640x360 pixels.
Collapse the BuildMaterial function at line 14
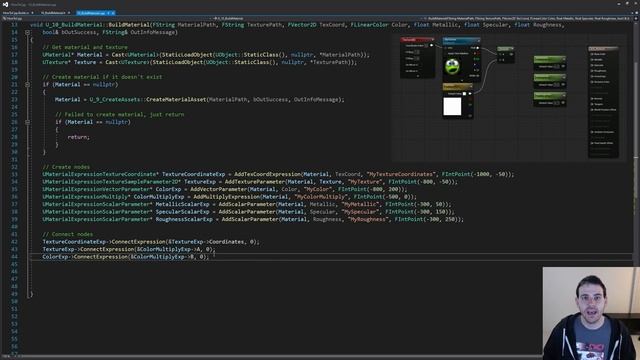pyautogui.click(x=27, y=32)
